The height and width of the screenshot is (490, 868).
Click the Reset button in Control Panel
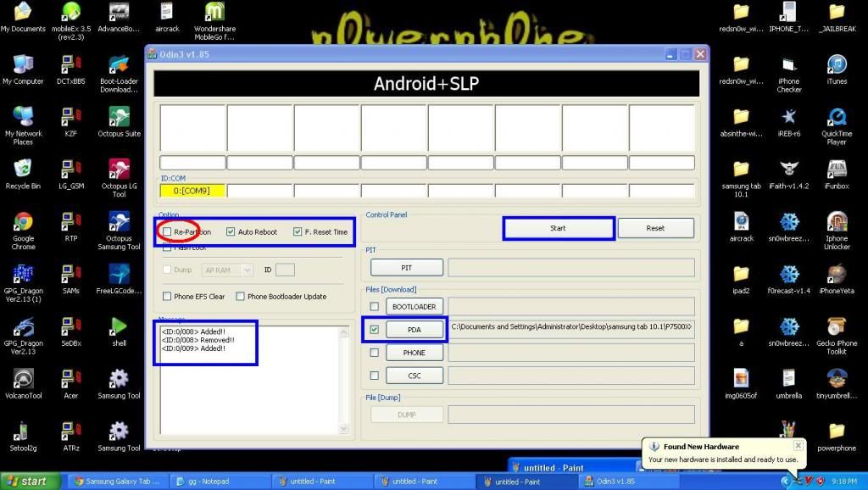tap(655, 227)
